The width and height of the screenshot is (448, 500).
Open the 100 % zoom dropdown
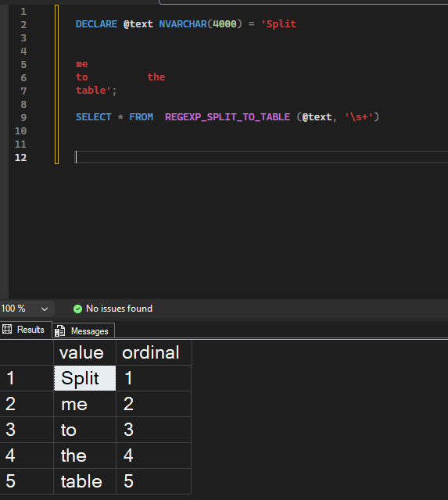click(27, 309)
